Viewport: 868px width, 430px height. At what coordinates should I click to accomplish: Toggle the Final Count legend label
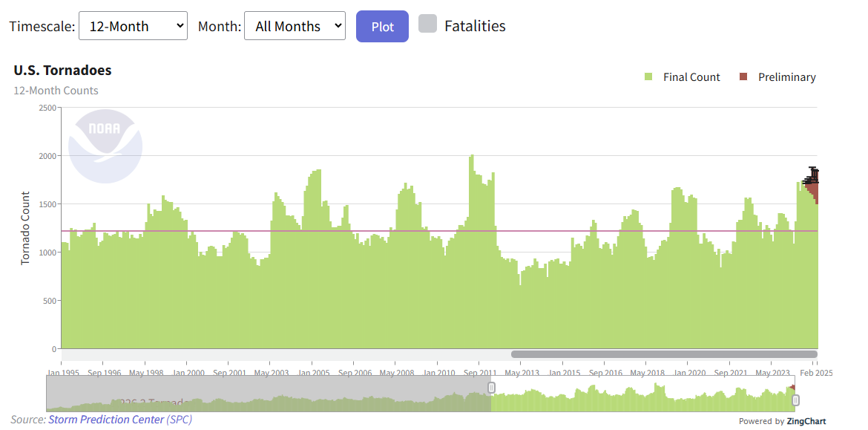[x=691, y=77]
